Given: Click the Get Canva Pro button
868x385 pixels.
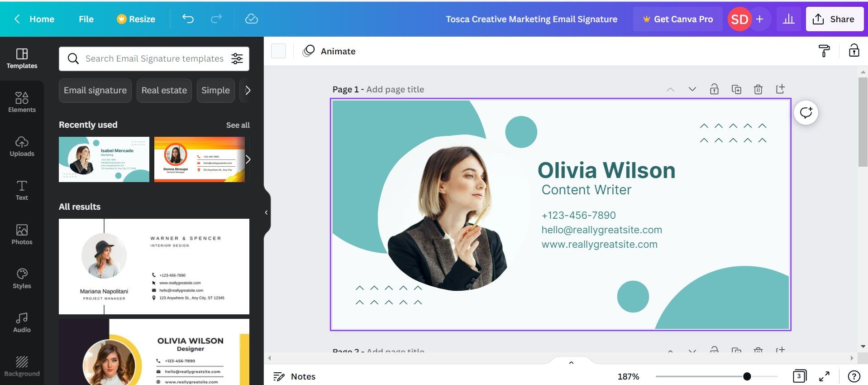Looking at the screenshot, I should [x=677, y=19].
